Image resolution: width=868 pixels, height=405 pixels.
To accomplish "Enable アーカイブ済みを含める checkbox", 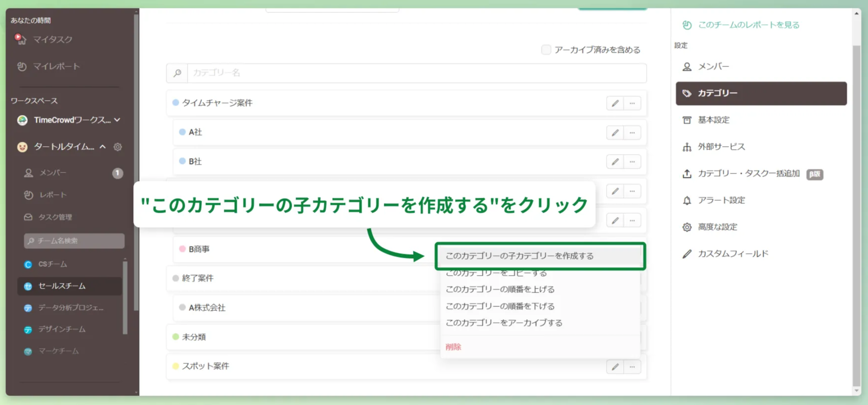I will coord(546,50).
